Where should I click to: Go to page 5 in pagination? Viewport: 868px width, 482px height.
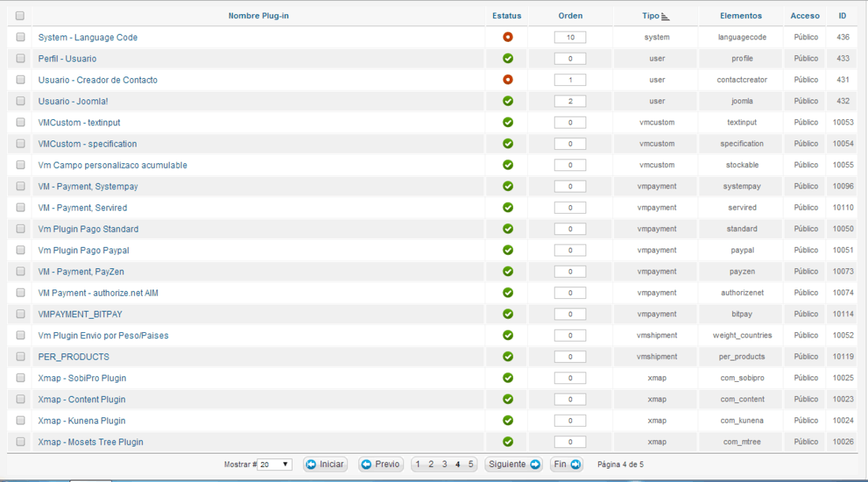click(471, 465)
